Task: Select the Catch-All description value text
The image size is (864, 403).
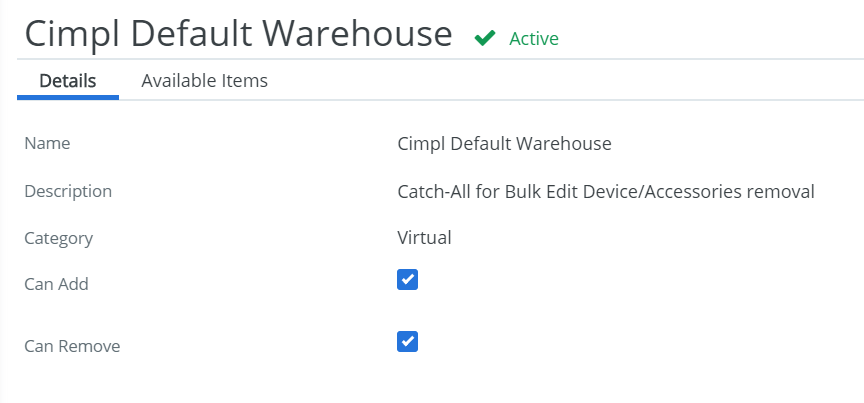Action: pyautogui.click(x=606, y=191)
